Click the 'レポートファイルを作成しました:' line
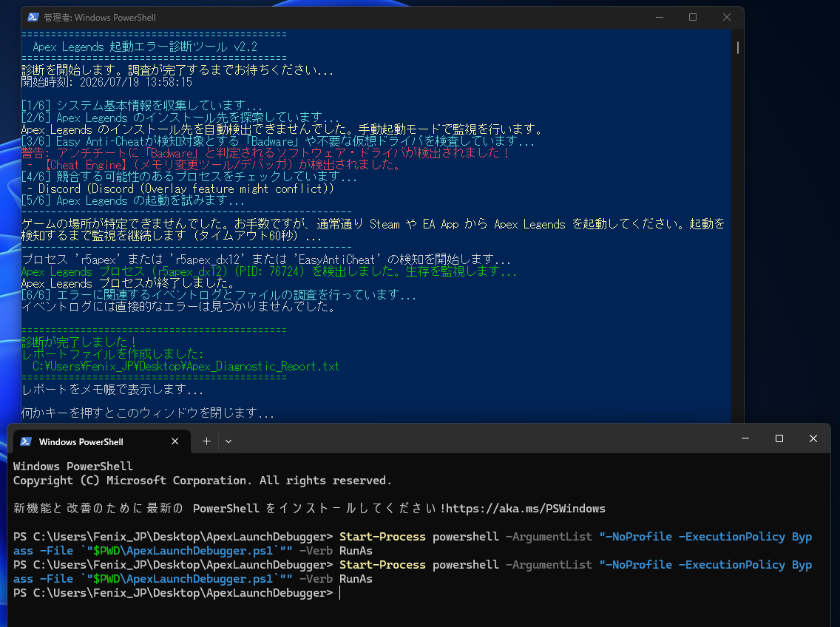Screen dimensions: 840x627 coord(112,353)
